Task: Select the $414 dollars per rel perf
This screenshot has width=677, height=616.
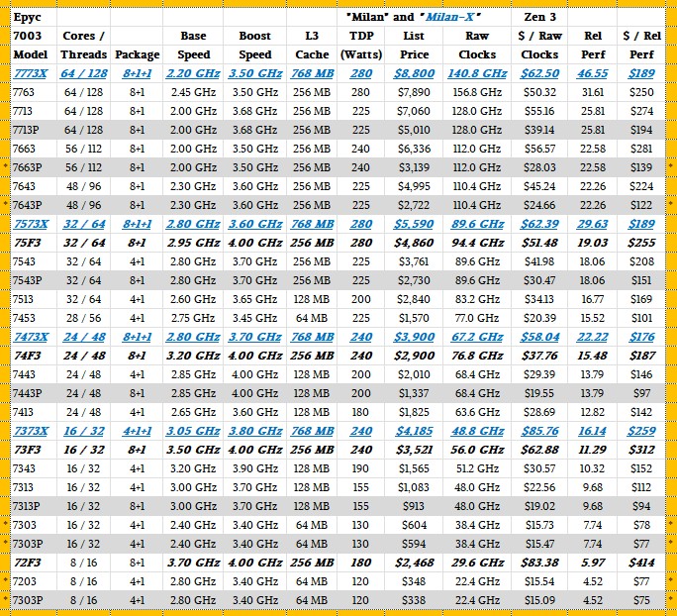Action: click(641, 563)
